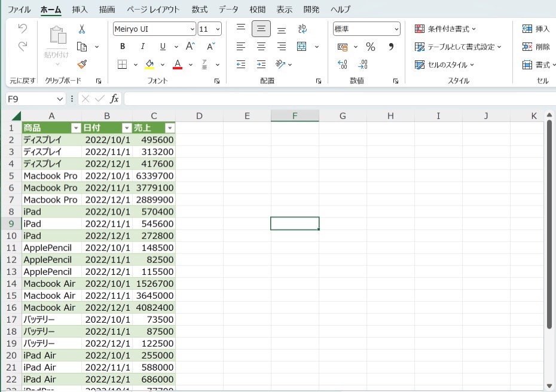Viewport: 556px width, 392px height.
Task: Click the Merge and Center icon
Action: click(x=302, y=47)
